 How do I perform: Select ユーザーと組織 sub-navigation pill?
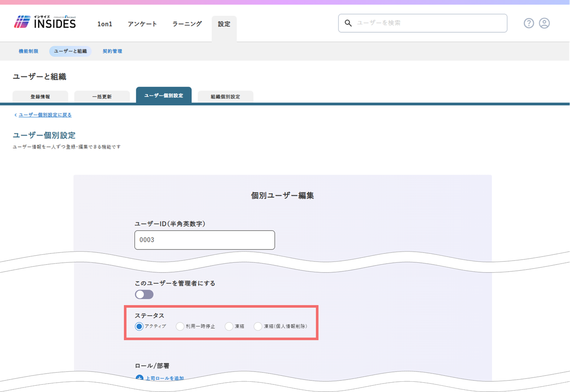70,51
